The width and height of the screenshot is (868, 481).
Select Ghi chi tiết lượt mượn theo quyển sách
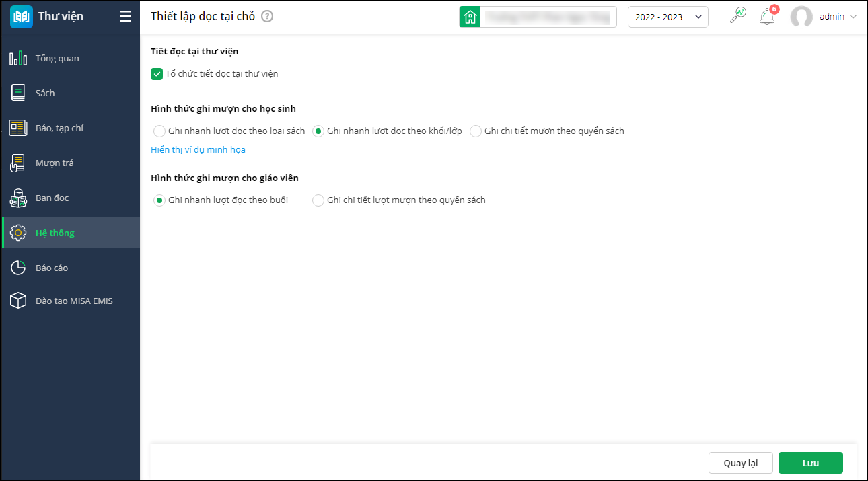(x=318, y=200)
